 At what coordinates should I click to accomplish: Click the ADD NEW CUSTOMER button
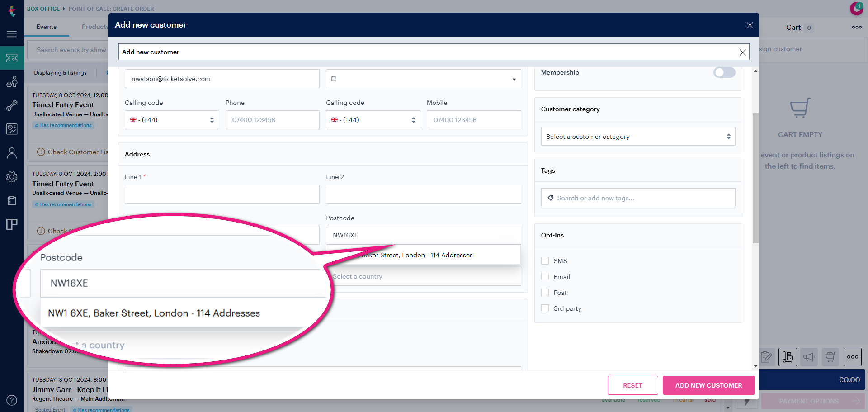(x=708, y=385)
